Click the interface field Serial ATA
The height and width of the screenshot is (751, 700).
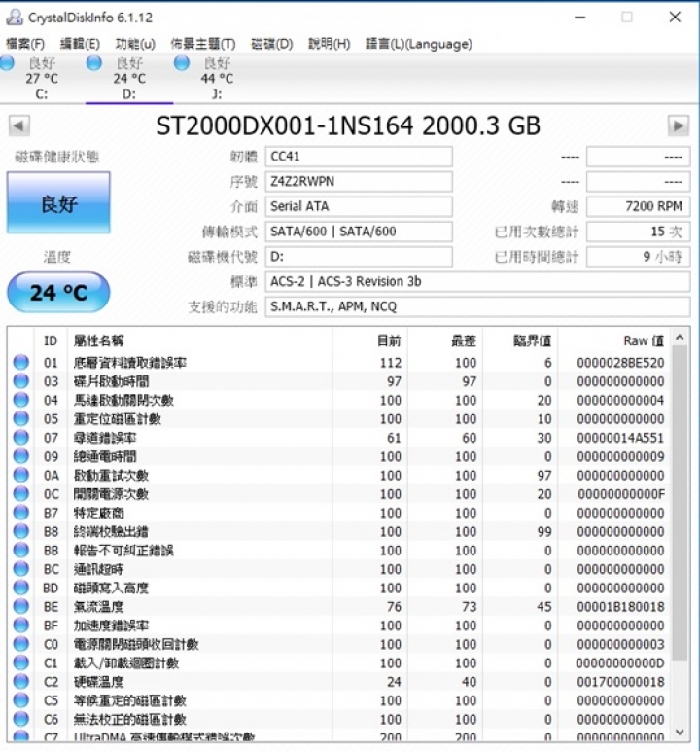coord(359,206)
